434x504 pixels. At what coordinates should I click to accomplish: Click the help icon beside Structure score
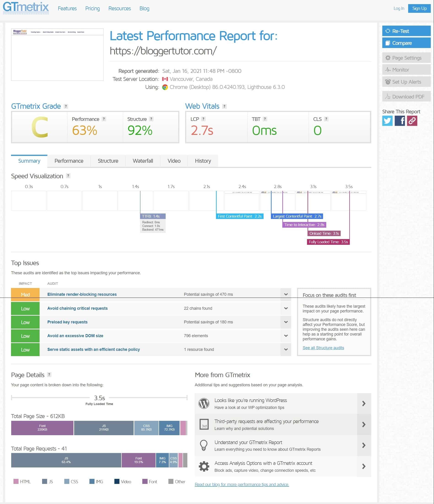[x=151, y=119]
